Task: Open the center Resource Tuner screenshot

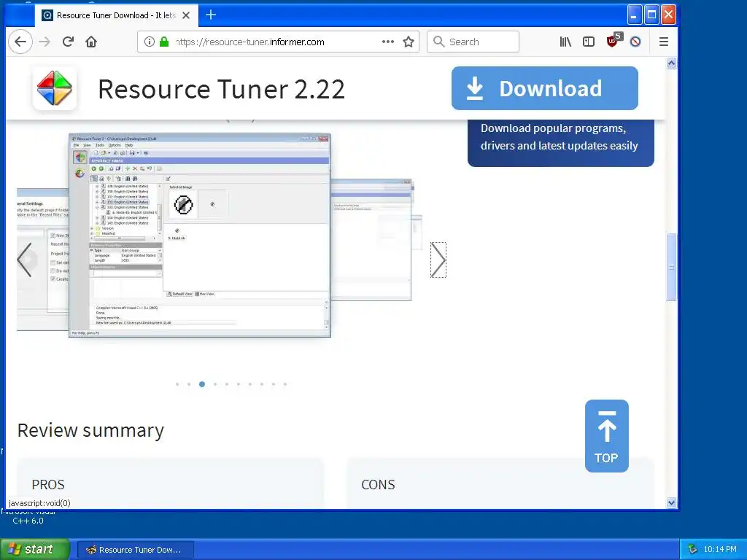Action: (200, 236)
